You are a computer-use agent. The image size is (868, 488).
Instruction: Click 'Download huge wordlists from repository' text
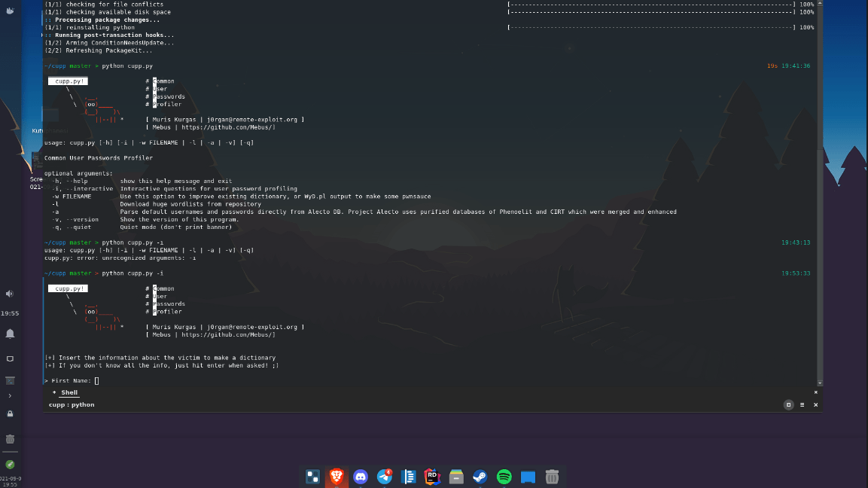tap(190, 204)
